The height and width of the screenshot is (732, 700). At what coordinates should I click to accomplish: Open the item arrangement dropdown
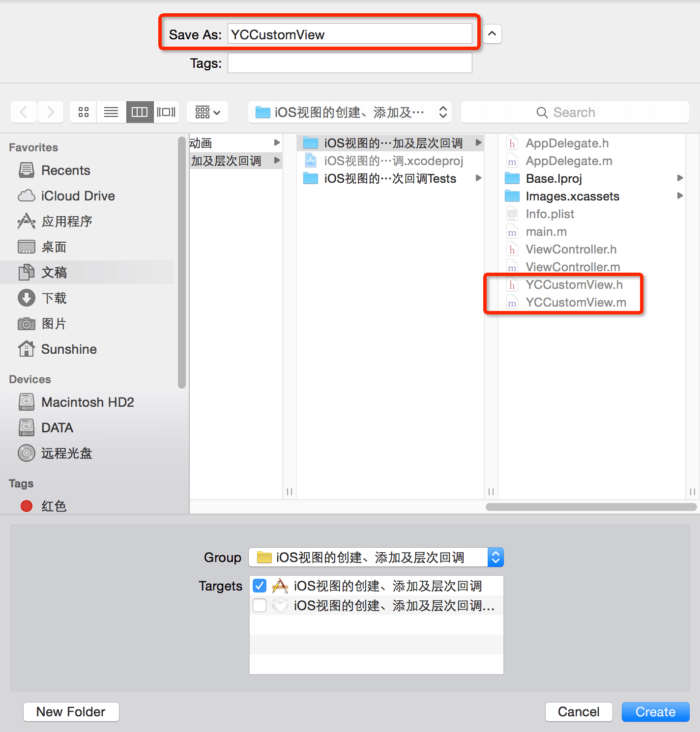[x=207, y=112]
